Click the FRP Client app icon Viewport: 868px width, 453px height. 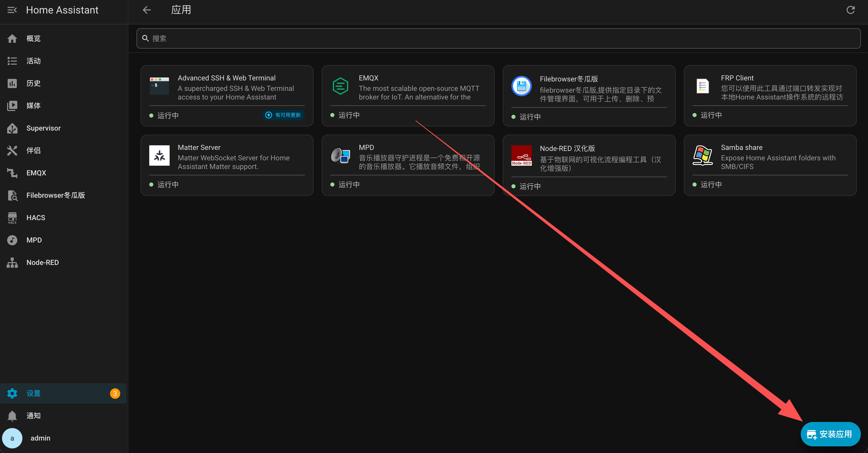tap(702, 86)
